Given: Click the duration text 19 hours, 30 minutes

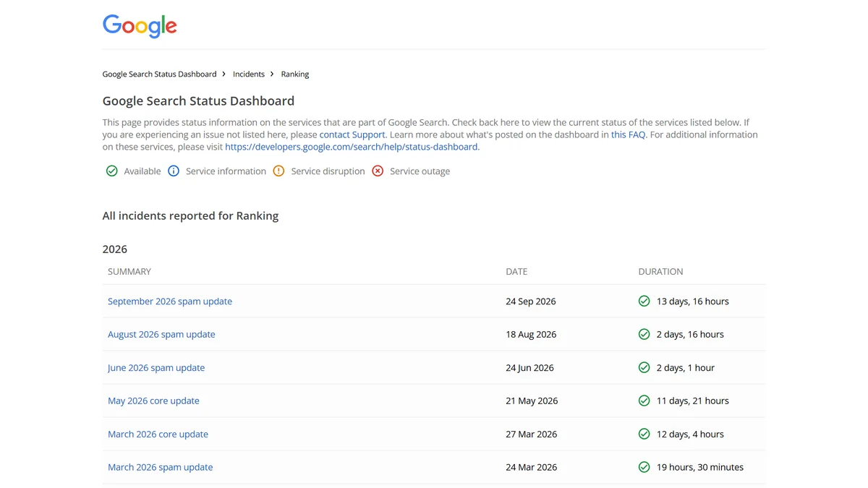Looking at the screenshot, I should pos(700,468).
